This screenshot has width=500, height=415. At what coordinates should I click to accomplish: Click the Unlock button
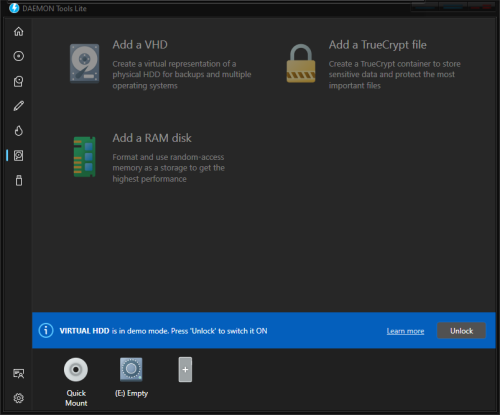click(x=461, y=331)
